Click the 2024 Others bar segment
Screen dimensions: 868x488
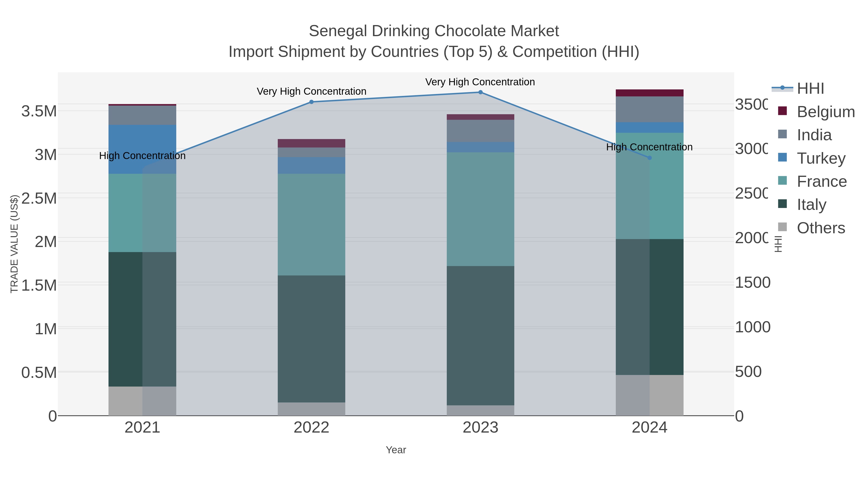click(x=650, y=395)
